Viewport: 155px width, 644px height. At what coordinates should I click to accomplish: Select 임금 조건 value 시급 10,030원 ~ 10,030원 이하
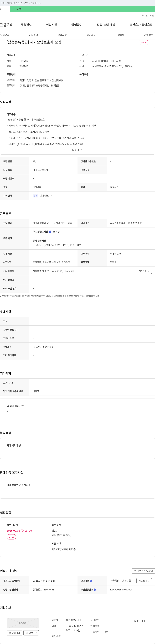126,223
